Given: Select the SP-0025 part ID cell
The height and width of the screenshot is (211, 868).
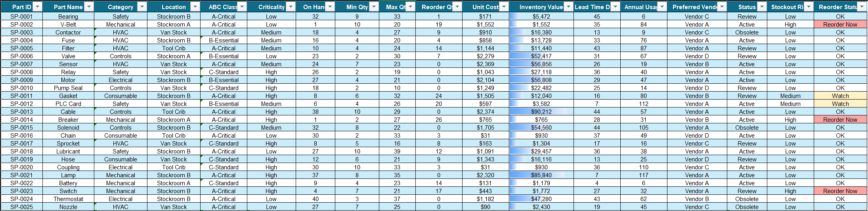Looking at the screenshot, I should 21,207.
